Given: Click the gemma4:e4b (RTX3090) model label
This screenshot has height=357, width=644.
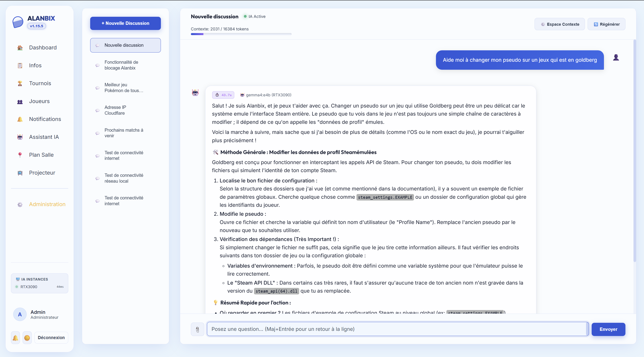Looking at the screenshot, I should (269, 95).
